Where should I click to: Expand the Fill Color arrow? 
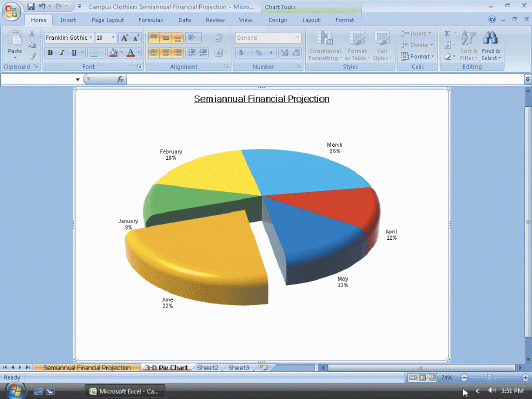[x=121, y=53]
